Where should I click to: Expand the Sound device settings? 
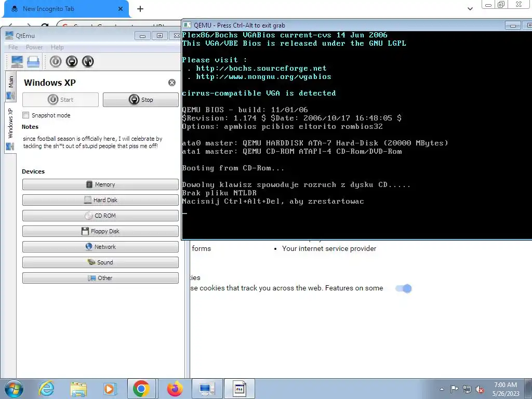pyautogui.click(x=100, y=262)
